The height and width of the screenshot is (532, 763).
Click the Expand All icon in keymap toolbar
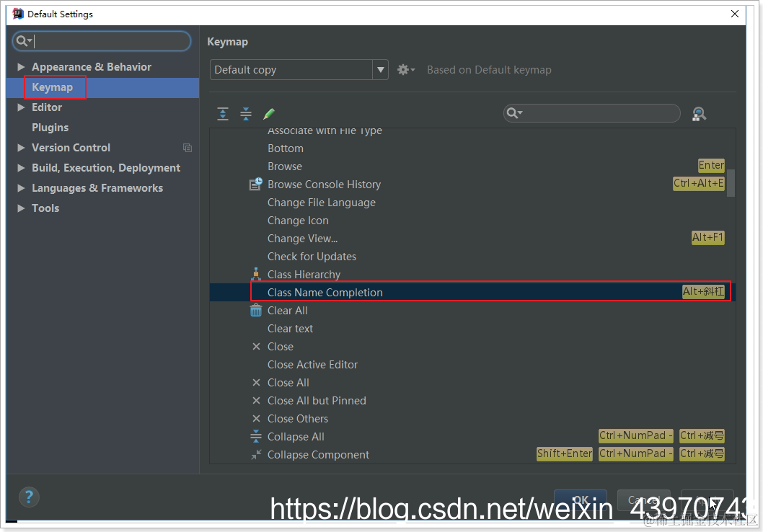click(x=223, y=114)
